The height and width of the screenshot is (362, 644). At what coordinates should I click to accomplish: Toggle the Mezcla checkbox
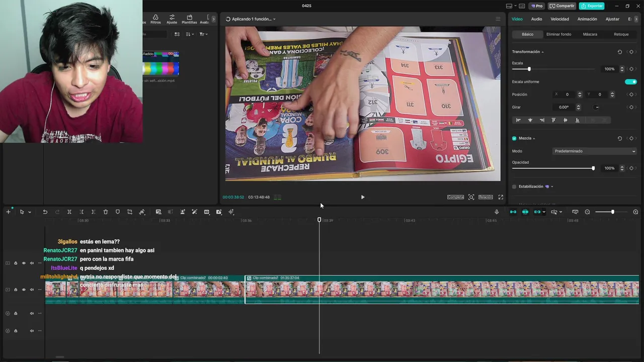point(514,138)
